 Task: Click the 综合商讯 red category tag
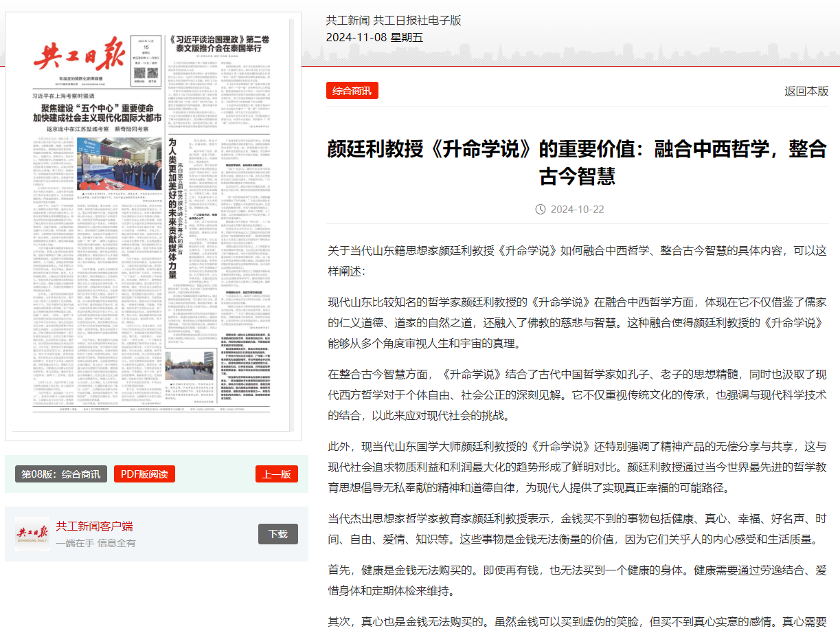[352, 91]
